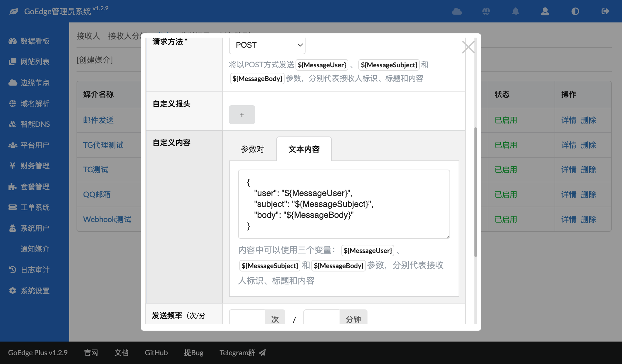
Task: Click 网站列表 sidebar icon
Action: 12,62
